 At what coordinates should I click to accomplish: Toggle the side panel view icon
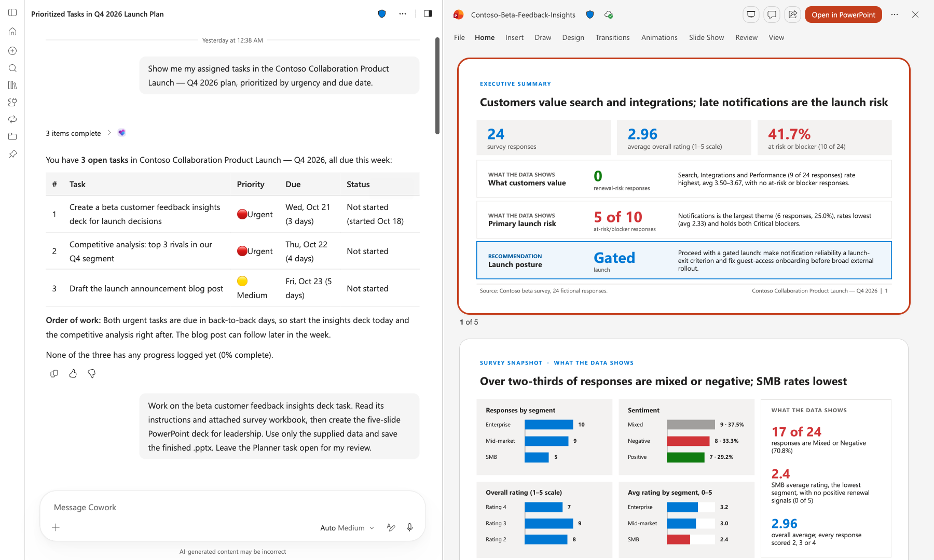(428, 13)
